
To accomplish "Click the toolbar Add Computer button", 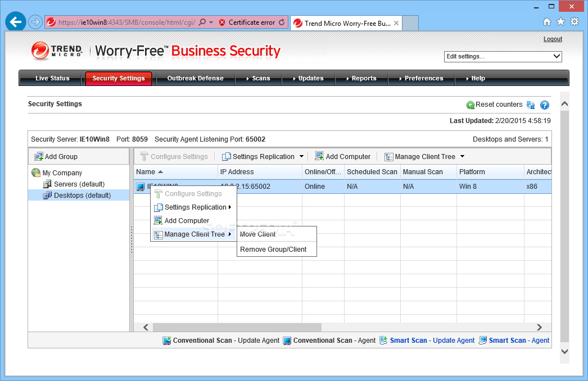I will pyautogui.click(x=343, y=156).
